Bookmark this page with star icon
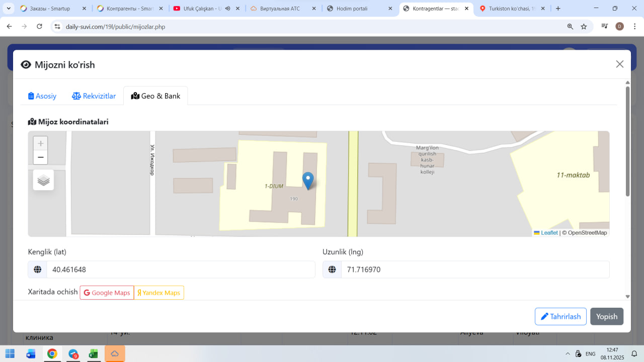 tap(584, 27)
